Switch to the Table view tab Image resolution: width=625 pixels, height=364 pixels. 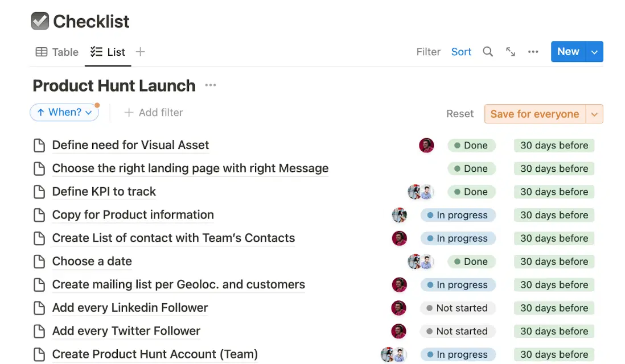coord(57,52)
